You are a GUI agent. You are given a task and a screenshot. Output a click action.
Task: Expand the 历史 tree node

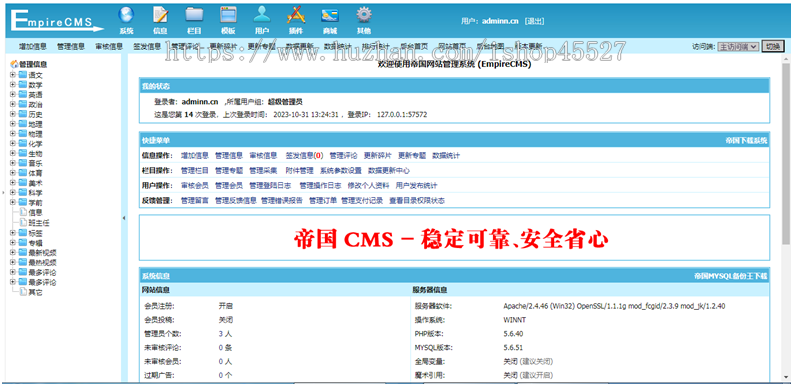13,114
